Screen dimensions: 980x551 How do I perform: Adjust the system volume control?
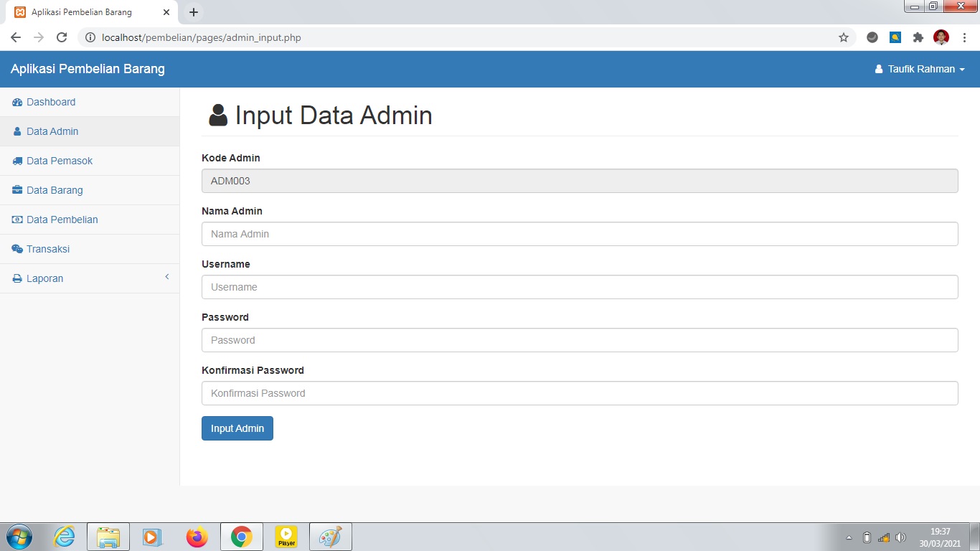900,537
